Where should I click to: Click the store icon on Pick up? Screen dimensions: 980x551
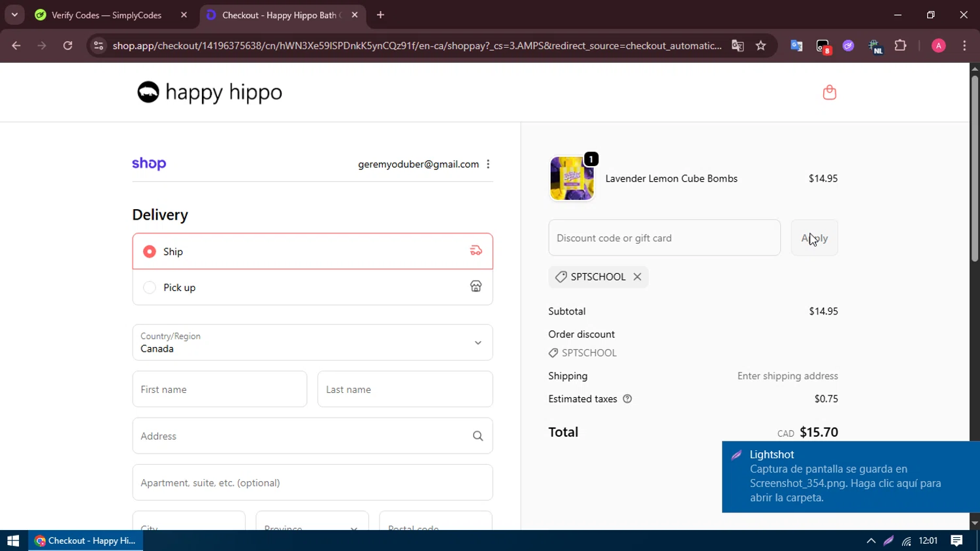(x=476, y=287)
